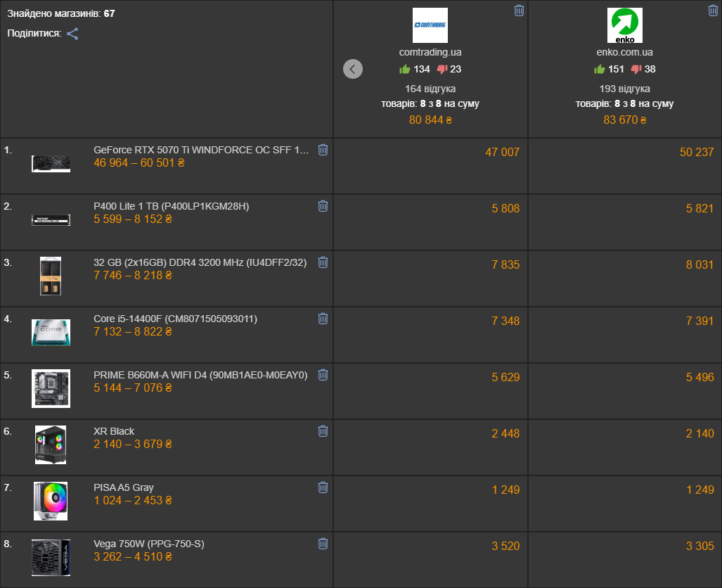
Task: Click price range 46 964 – 60 501 ₴
Action: tap(139, 162)
